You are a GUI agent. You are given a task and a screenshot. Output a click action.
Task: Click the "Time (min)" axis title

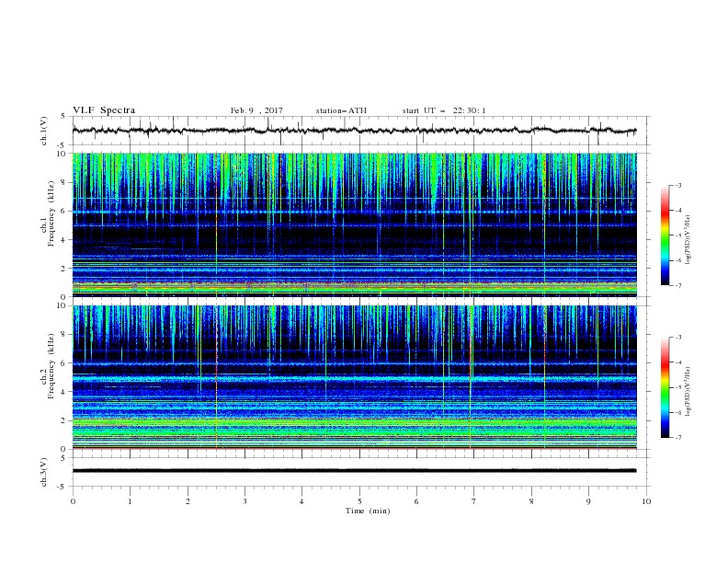tap(368, 511)
